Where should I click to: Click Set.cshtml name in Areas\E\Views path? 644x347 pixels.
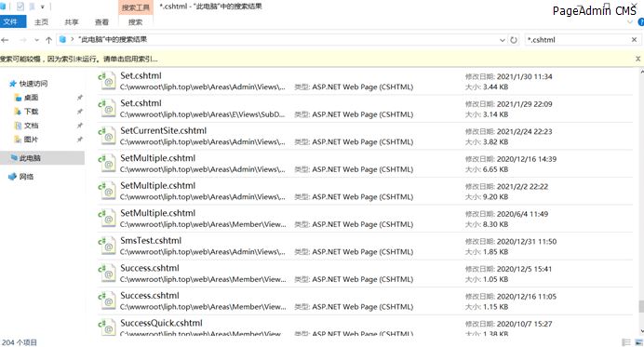point(141,103)
